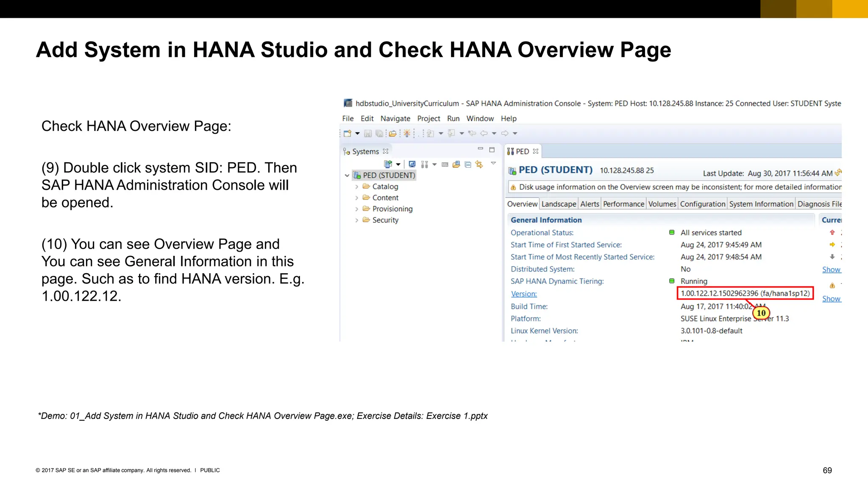The image size is (868, 488).
Task: Open the Edit menu
Action: (x=367, y=119)
